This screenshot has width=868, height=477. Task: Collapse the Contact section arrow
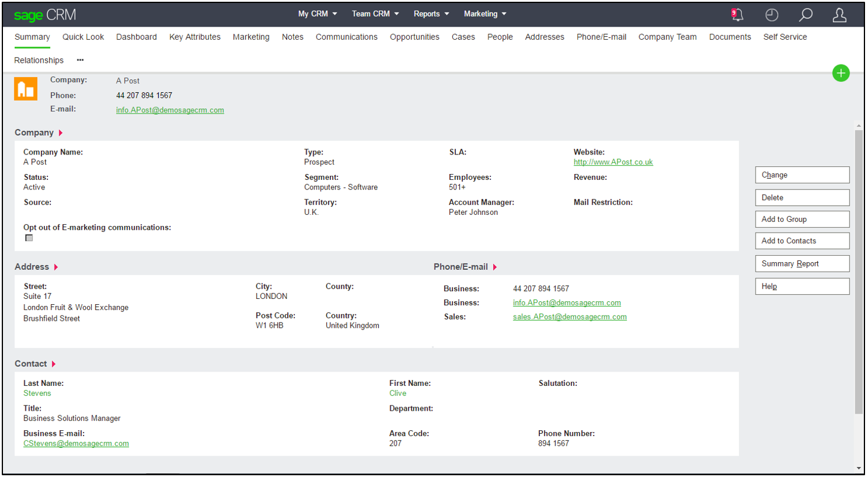tap(54, 364)
